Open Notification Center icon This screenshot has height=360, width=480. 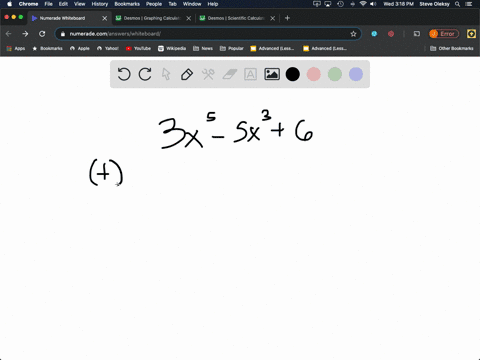click(x=469, y=4)
